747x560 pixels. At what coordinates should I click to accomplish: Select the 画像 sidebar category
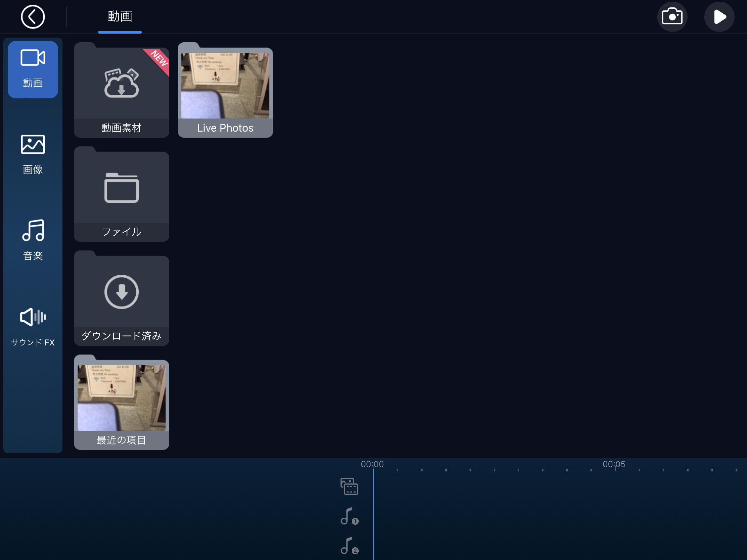(x=33, y=154)
